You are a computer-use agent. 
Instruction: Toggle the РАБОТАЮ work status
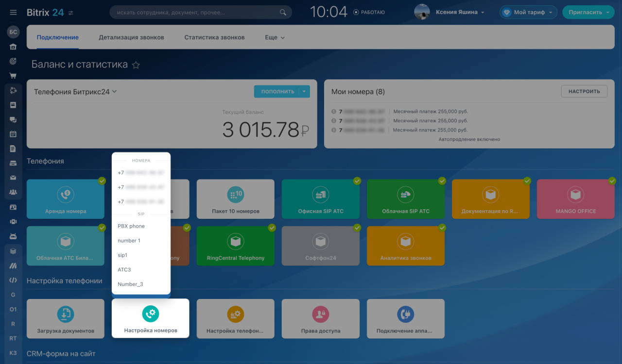[x=369, y=12]
